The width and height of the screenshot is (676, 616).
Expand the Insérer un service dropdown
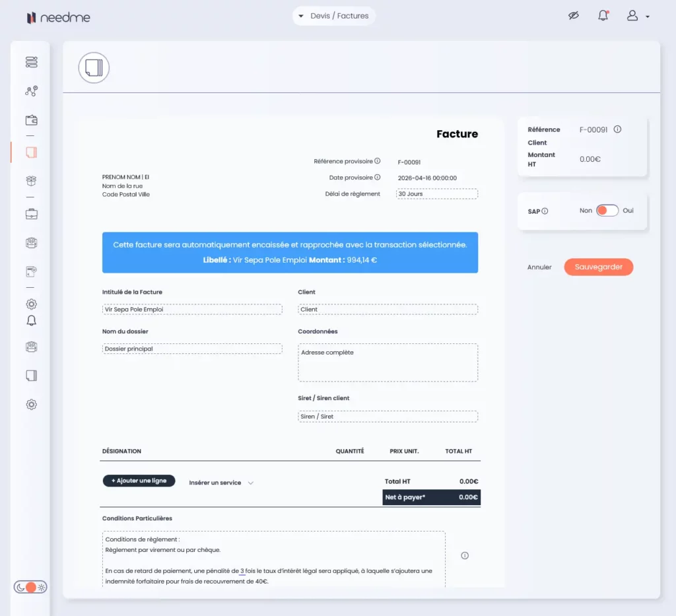pyautogui.click(x=221, y=483)
